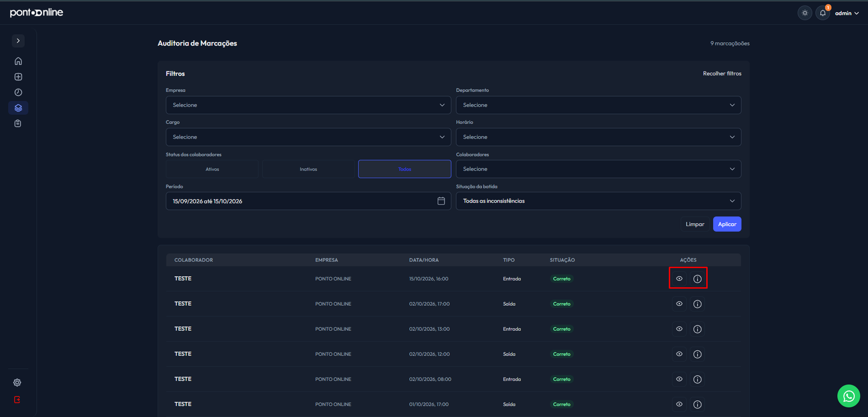Select the Ativos status option

click(212, 169)
